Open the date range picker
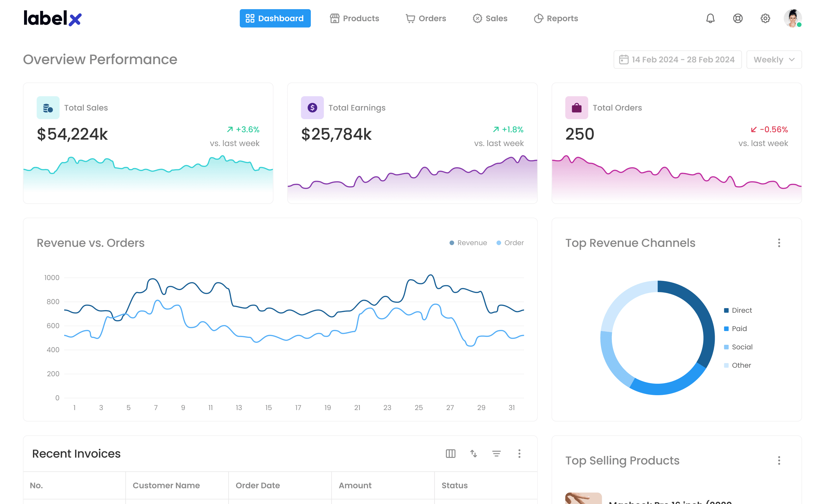This screenshot has width=825, height=504. tap(677, 60)
